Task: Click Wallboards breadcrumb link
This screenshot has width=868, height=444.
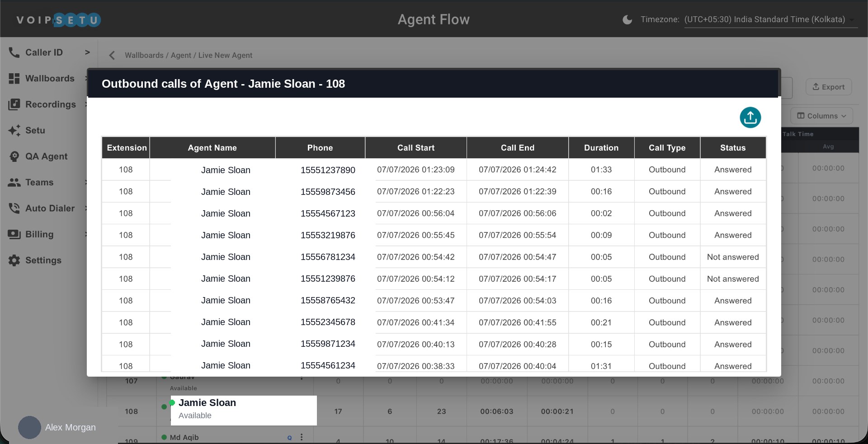Action: coord(144,55)
